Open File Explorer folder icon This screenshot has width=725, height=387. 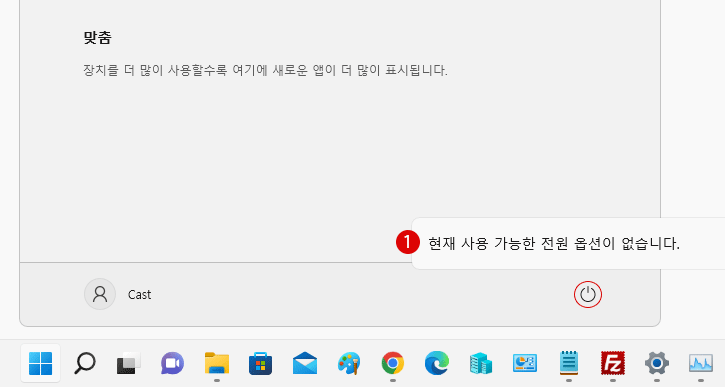(217, 363)
